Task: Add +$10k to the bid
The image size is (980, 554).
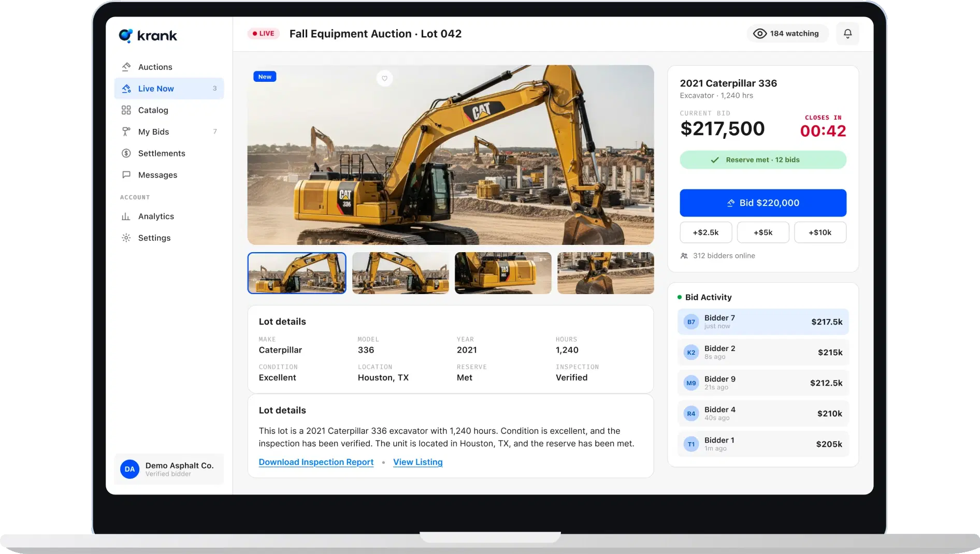Action: click(820, 232)
